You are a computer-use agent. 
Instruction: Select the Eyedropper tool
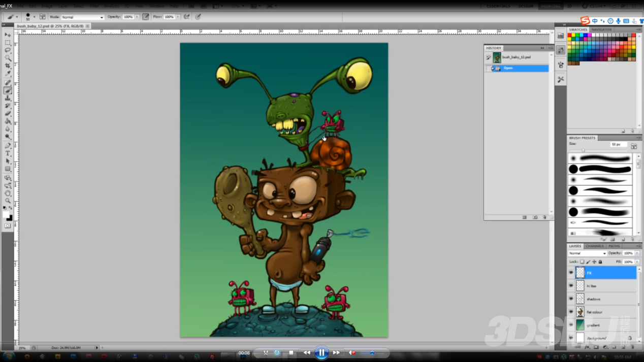(8, 74)
